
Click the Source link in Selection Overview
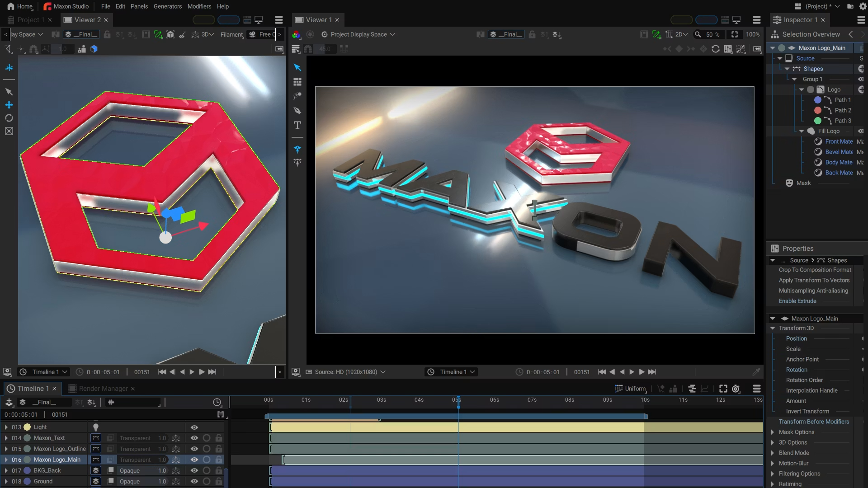[x=805, y=58]
